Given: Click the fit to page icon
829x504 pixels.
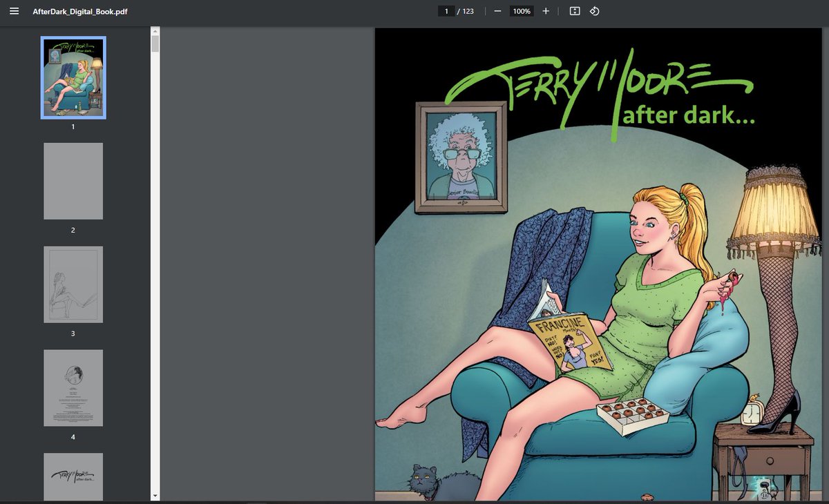Looking at the screenshot, I should coord(575,12).
